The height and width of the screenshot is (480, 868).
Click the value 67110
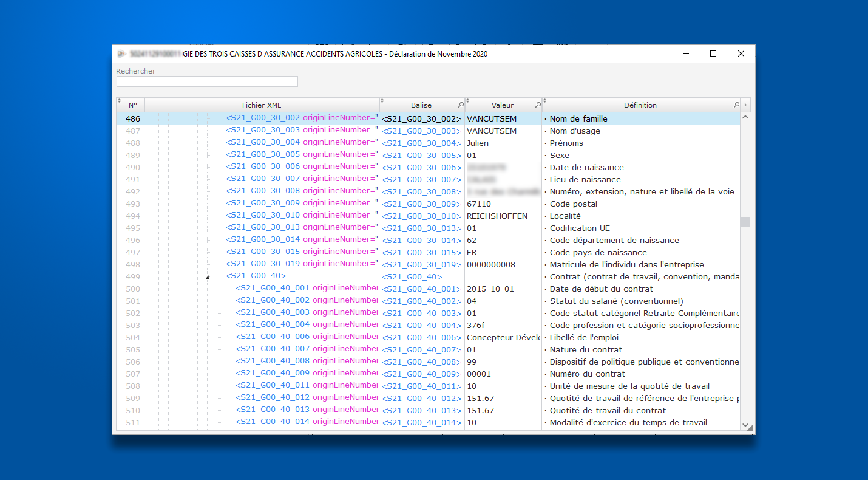(x=479, y=204)
